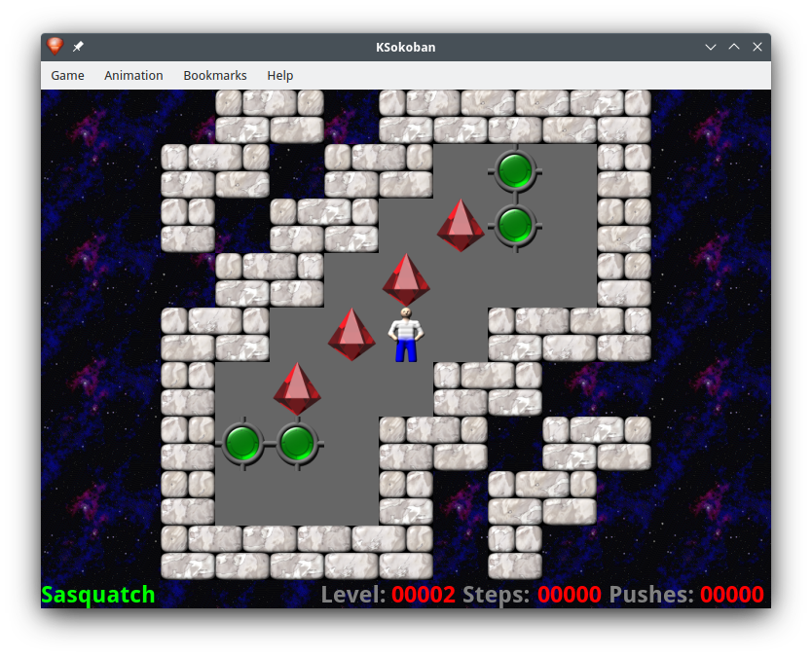Click the Level 00002 counter
The height and width of the screenshot is (657, 812).
tap(388, 595)
